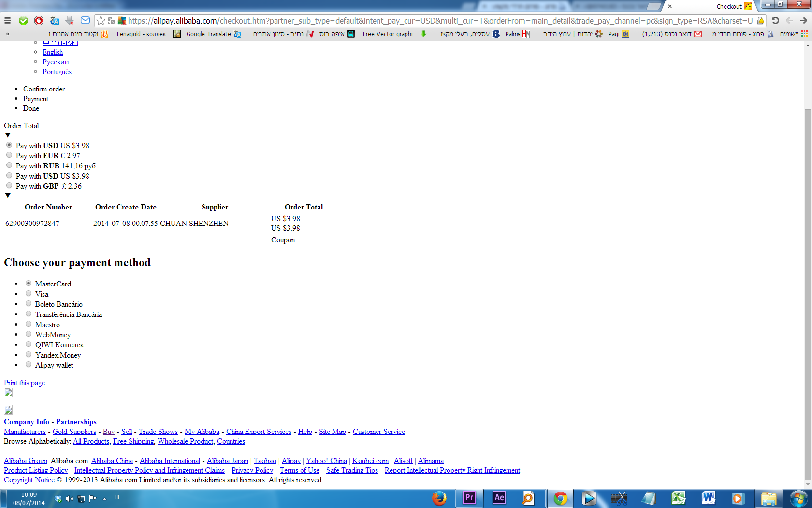This screenshot has width=812, height=508.
Task: Open the mail envelope extension icon
Action: coord(85,20)
